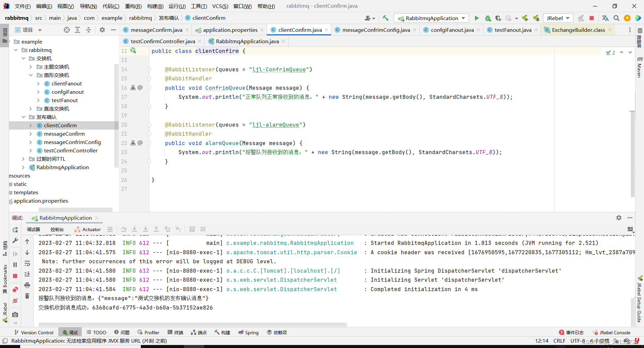The height and width of the screenshot is (348, 644).
Task: Open the translate icon in the toolbar
Action: [605, 18]
